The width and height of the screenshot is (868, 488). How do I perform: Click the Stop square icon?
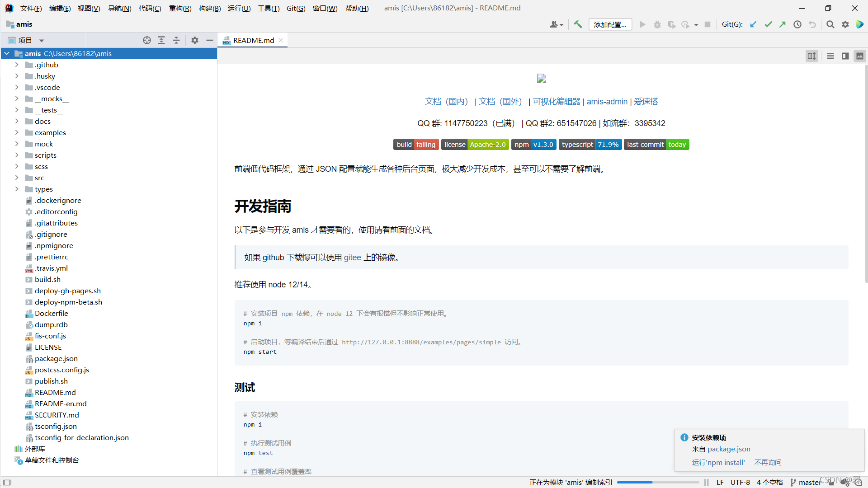(708, 24)
